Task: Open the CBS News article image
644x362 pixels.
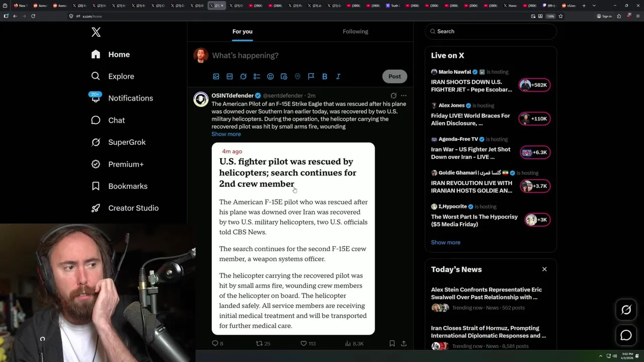Action: (293, 238)
